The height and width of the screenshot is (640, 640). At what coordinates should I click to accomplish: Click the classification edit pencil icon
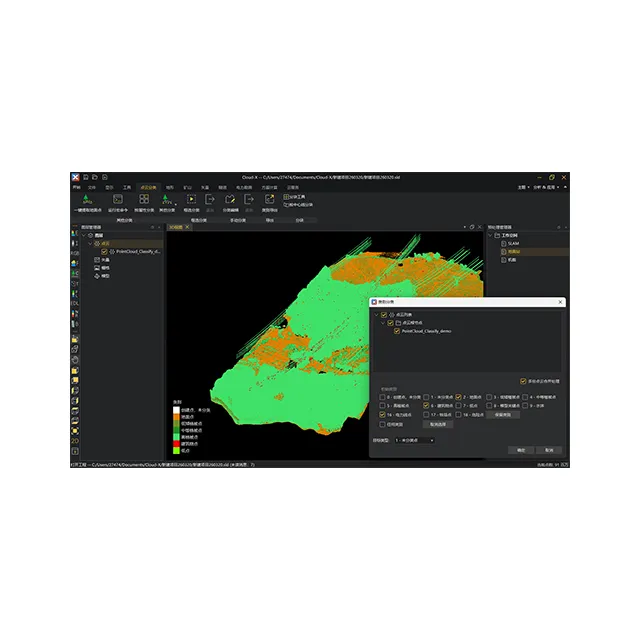tap(230, 199)
